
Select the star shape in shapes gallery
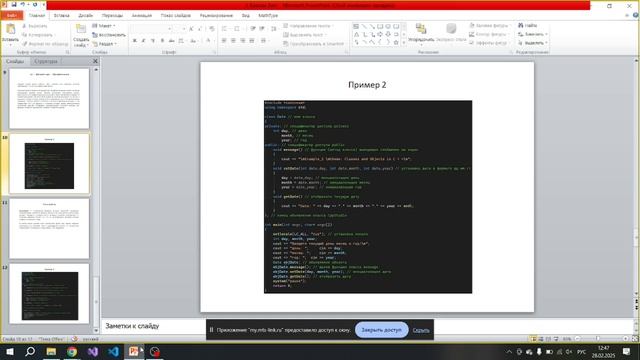coord(396,42)
